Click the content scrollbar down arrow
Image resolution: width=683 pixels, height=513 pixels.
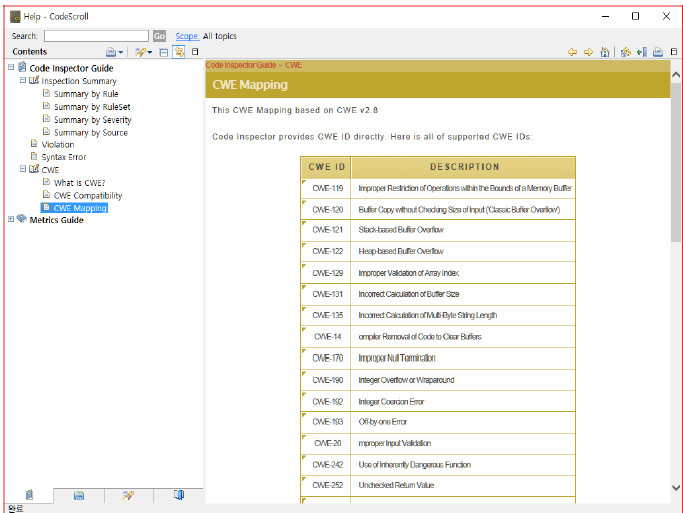[x=676, y=488]
